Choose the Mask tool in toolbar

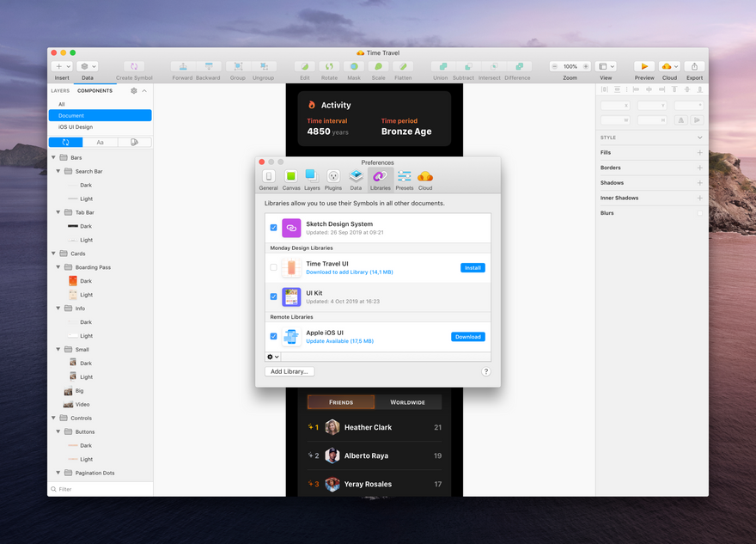(354, 66)
